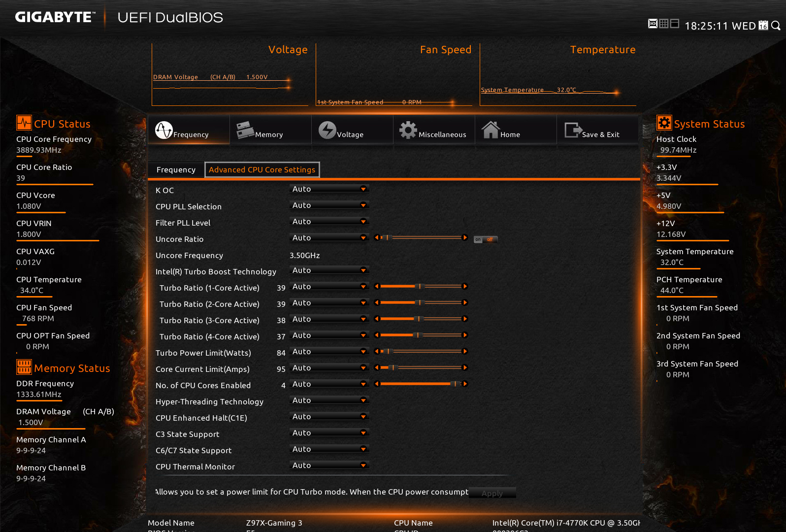The width and height of the screenshot is (786, 532).
Task: Open Core Current Limit(Amps) dropdown
Action: point(329,367)
